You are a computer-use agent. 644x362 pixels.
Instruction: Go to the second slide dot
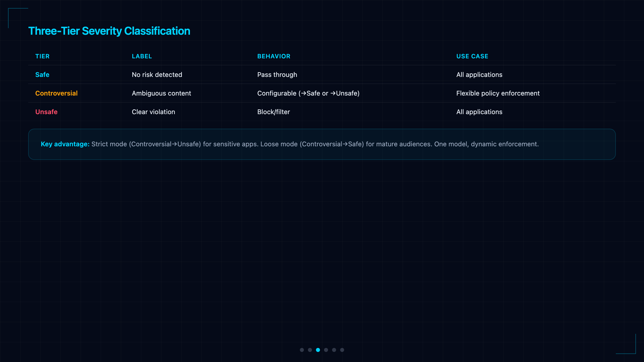[310, 350]
